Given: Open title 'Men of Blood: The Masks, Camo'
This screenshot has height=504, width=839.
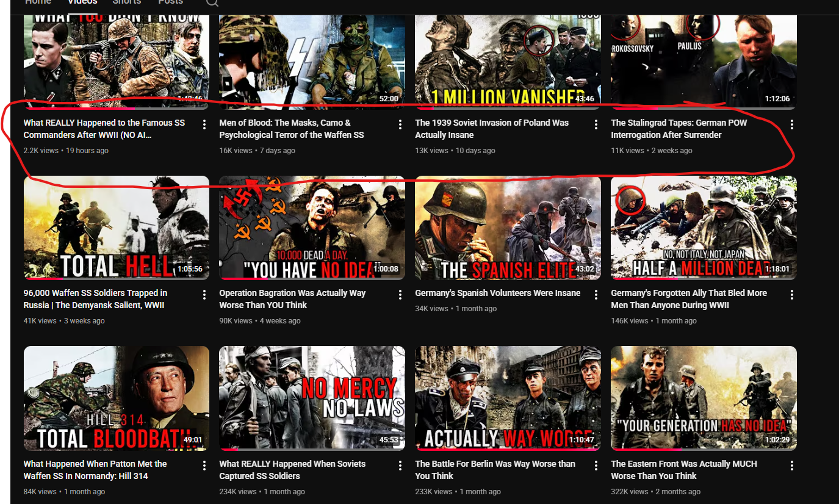Looking at the screenshot, I should 292,129.
